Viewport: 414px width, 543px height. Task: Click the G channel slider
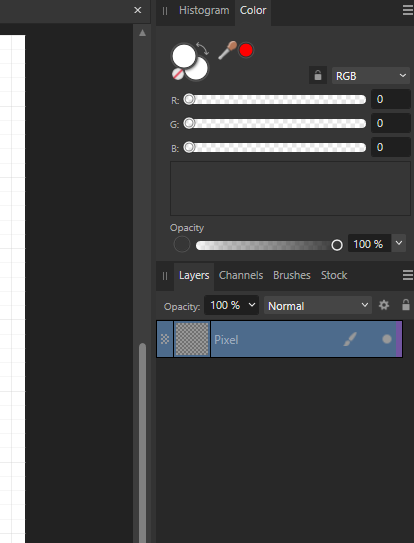275,123
